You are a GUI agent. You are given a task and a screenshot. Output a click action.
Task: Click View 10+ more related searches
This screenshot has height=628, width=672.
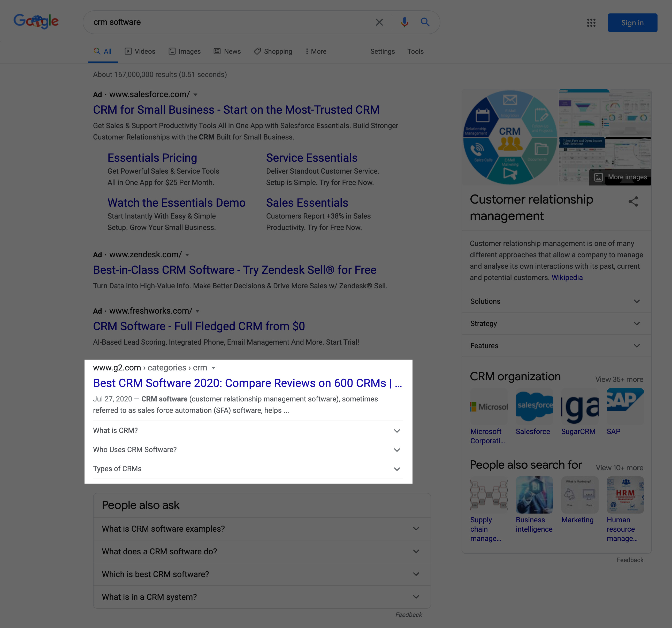[619, 468]
